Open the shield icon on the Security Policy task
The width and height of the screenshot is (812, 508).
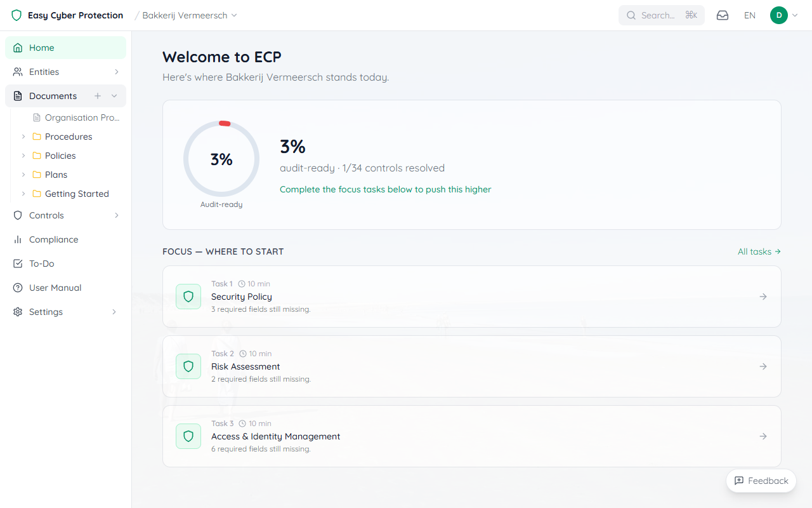(188, 297)
